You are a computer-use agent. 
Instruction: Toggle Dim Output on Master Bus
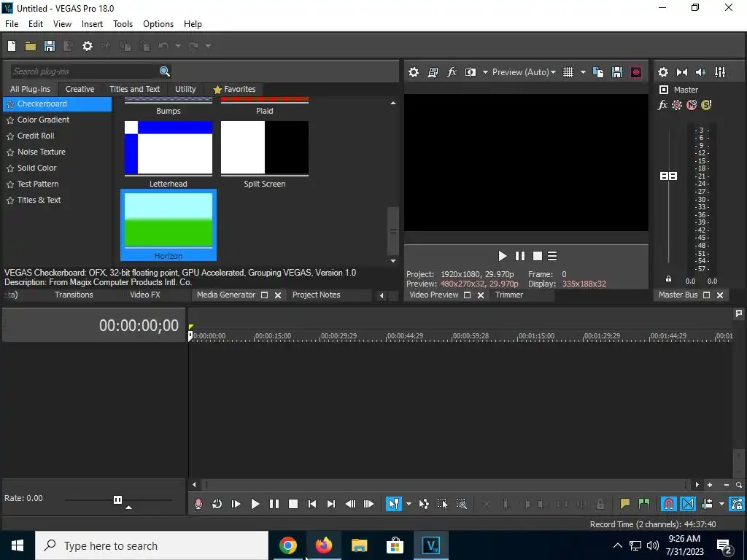coord(701,72)
